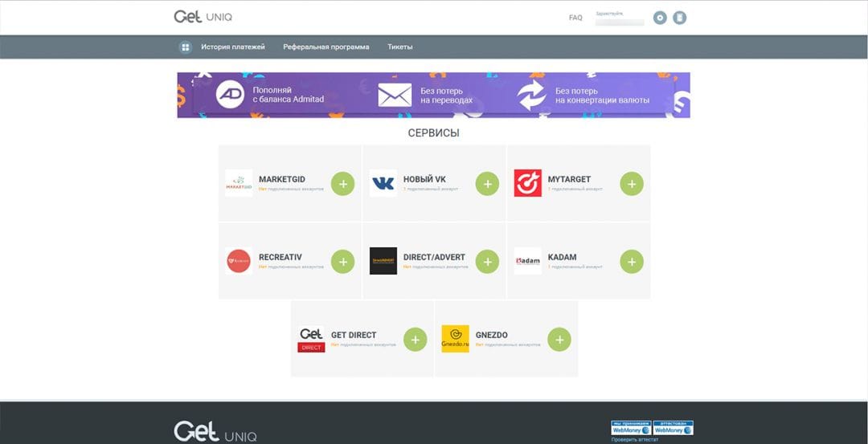Click the MYTARGET service title
Viewport: 868px width, 444px height.
click(x=569, y=179)
